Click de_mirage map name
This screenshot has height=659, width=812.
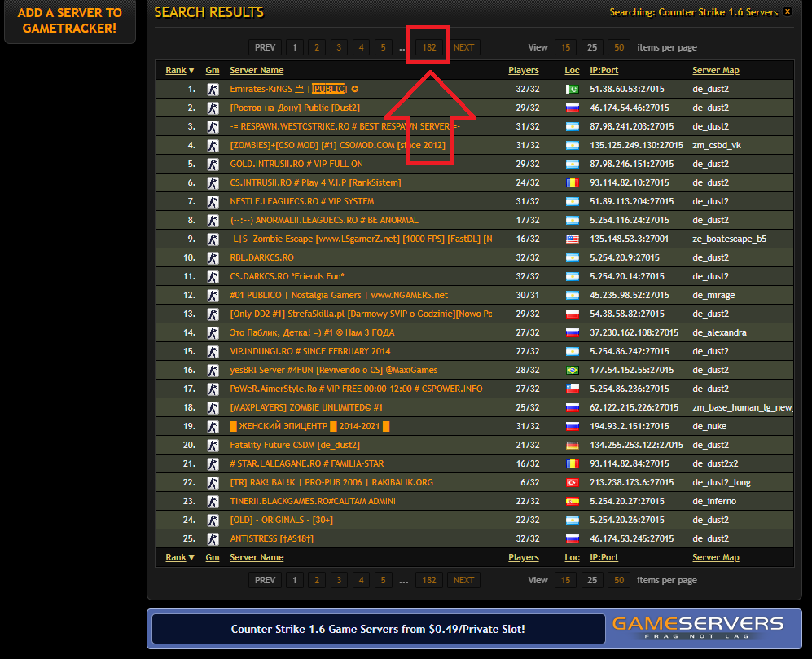(x=713, y=296)
